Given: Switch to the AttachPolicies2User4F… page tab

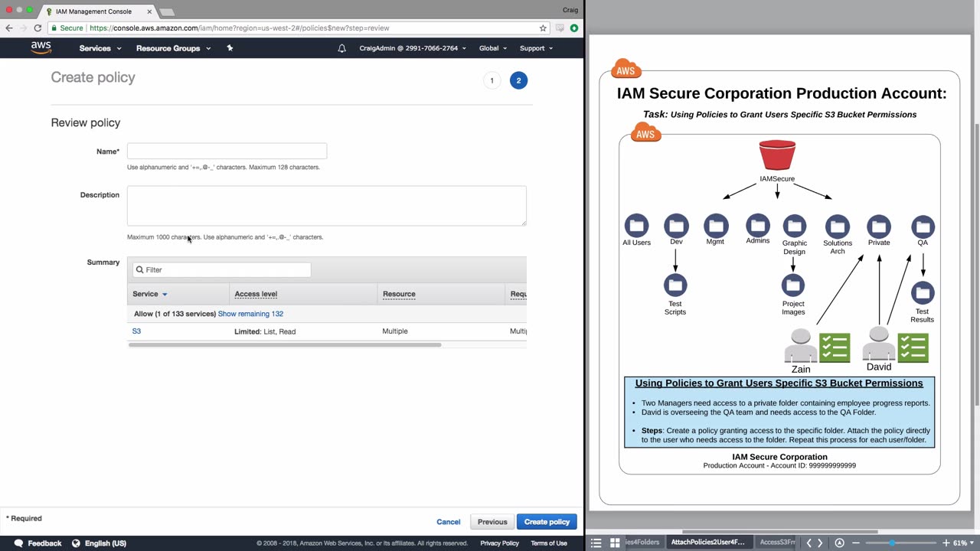Looking at the screenshot, I should 707,543.
